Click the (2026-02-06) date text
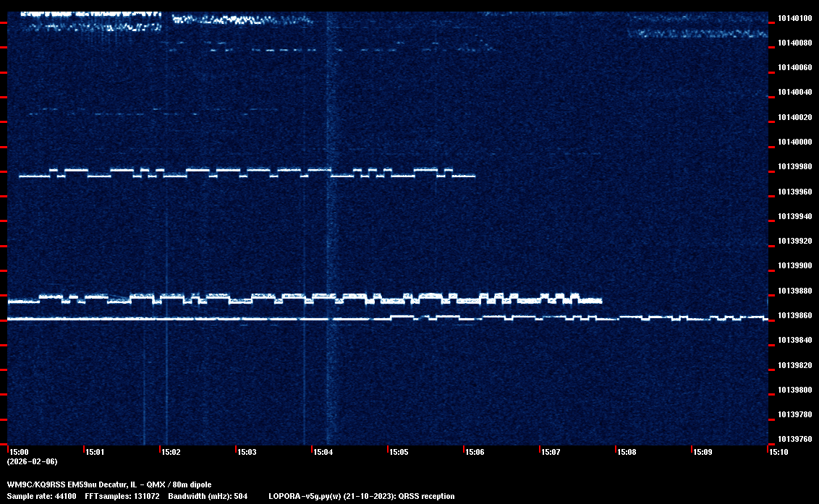 [x=32, y=461]
